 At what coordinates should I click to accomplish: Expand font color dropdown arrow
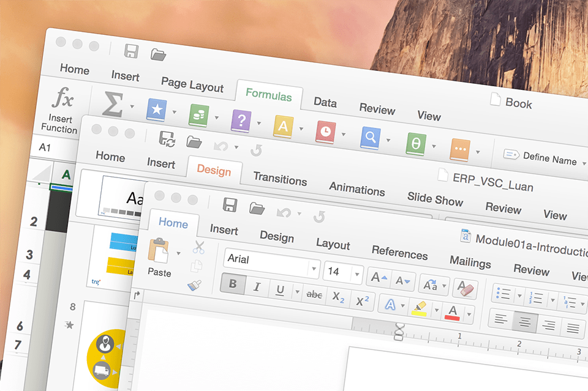pos(469,315)
